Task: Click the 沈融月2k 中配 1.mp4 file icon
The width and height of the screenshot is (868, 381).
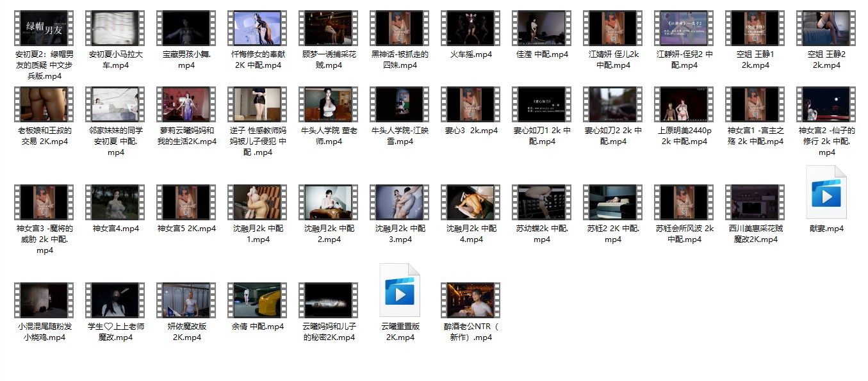Action: pyautogui.click(x=258, y=202)
